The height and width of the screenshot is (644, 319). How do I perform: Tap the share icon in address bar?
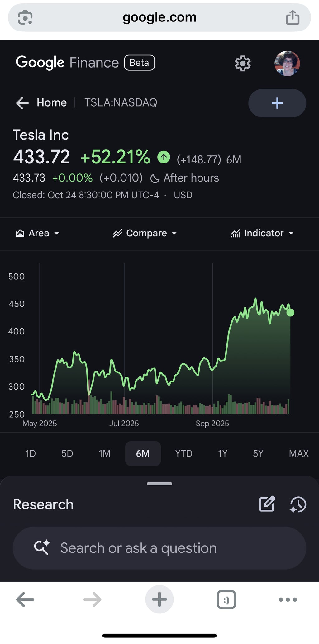tap(293, 17)
